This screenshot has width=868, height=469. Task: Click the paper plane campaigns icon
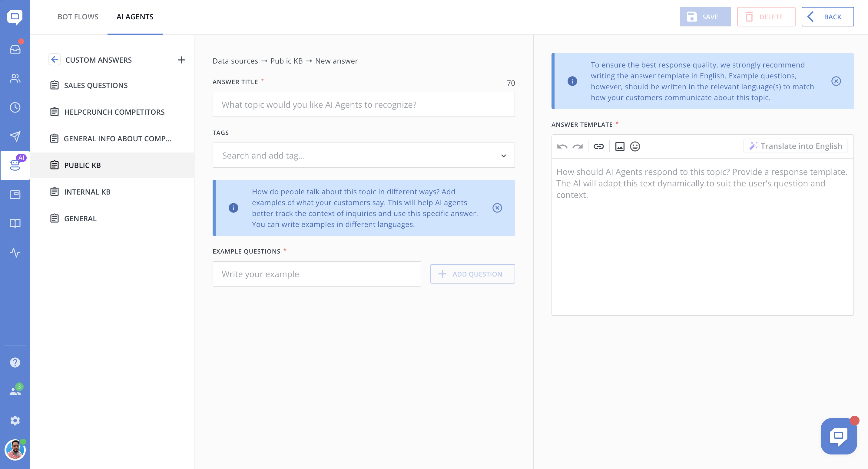[15, 136]
